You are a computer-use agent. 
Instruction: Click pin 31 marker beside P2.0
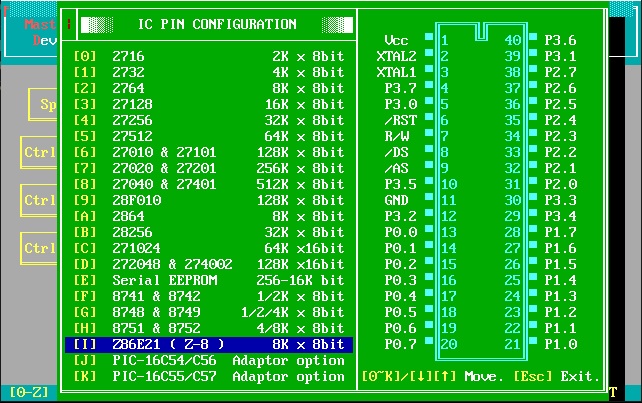(x=533, y=180)
